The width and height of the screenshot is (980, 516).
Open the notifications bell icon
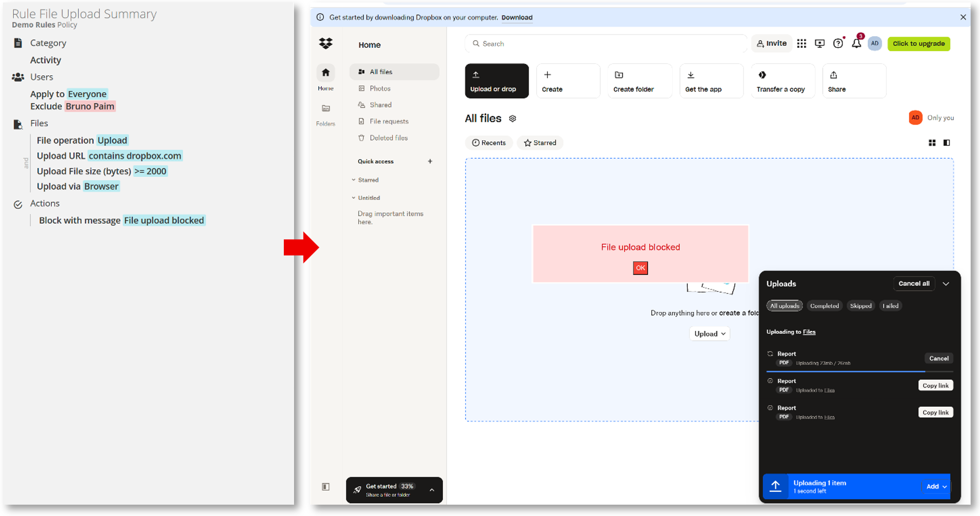(x=856, y=44)
